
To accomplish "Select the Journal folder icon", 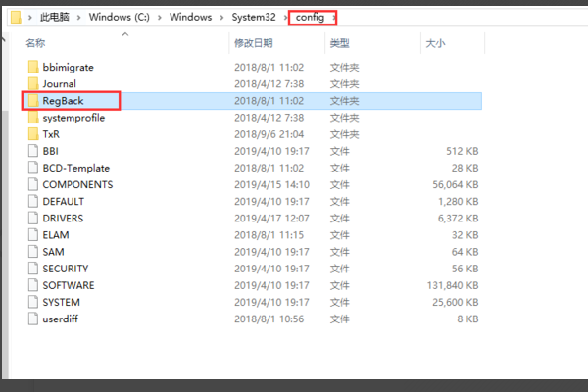I will (33, 83).
